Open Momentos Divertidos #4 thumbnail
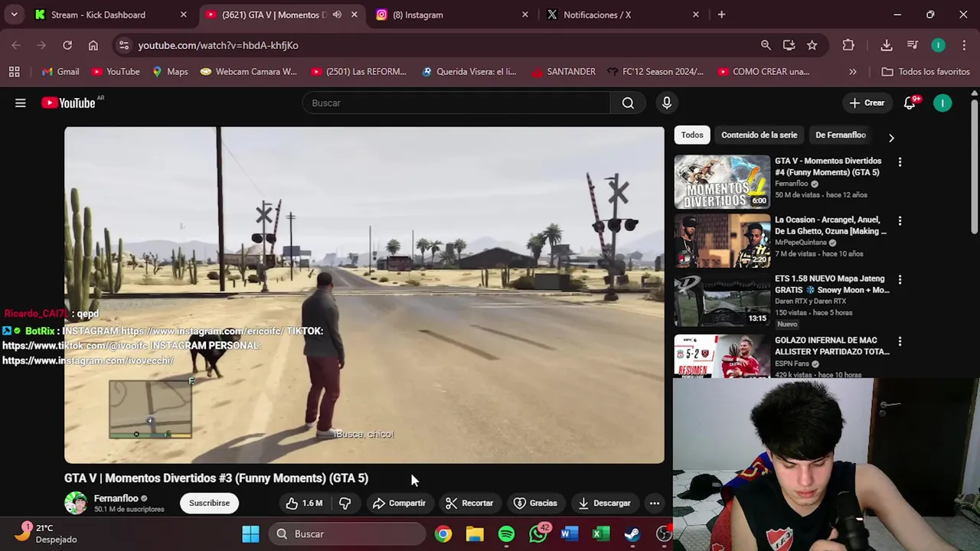 [x=722, y=182]
